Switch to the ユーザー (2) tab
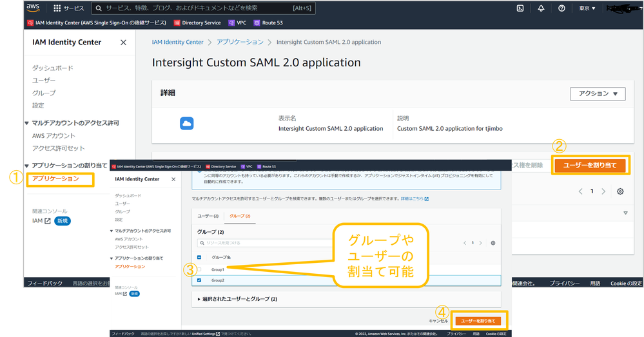Screen dimensions: 644x337 point(208,216)
